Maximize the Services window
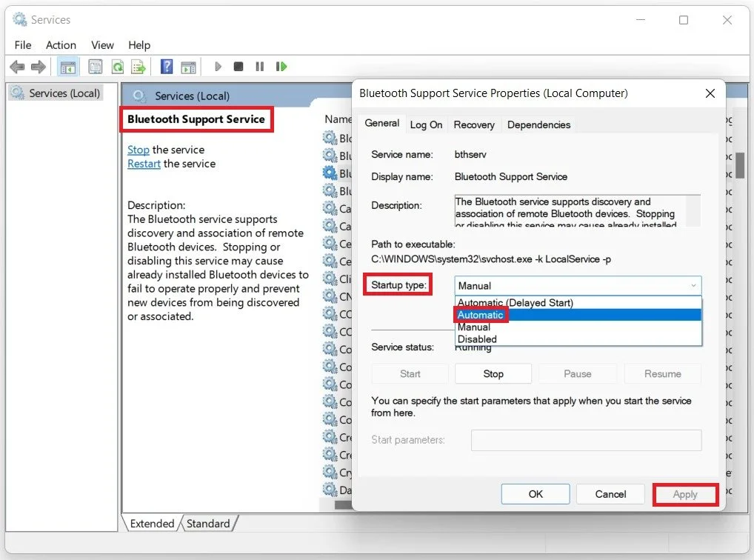 pyautogui.click(x=684, y=20)
